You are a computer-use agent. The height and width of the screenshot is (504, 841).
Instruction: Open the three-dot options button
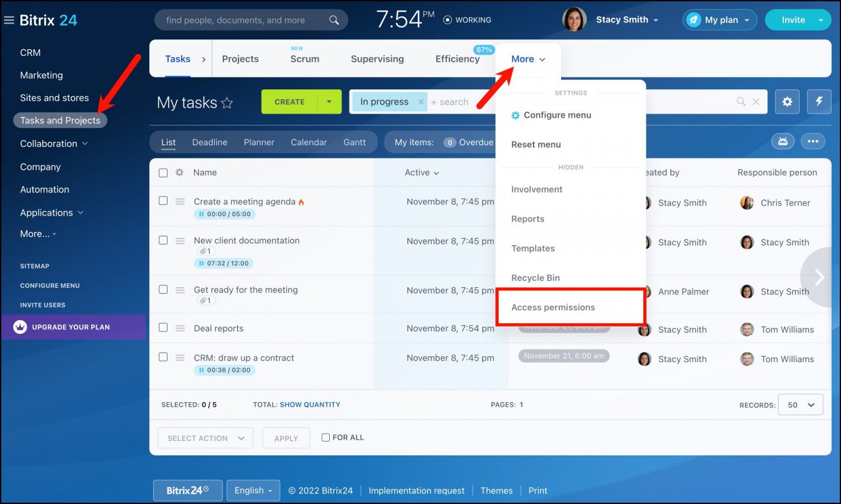point(813,141)
